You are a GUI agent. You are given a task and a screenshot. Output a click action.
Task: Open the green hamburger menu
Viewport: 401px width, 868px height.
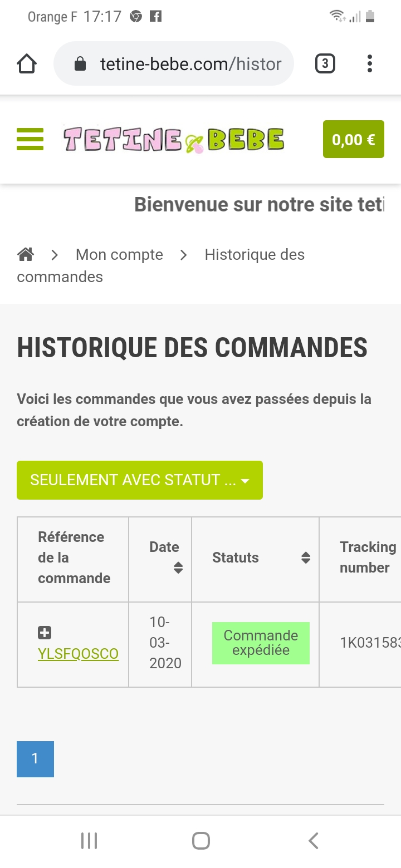click(x=30, y=139)
